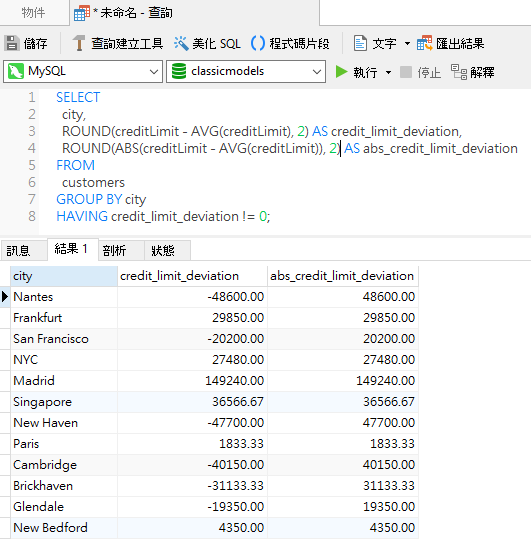The image size is (531, 544).
Task: Open the Query Builder tool hammer icon
Action: click(x=79, y=43)
